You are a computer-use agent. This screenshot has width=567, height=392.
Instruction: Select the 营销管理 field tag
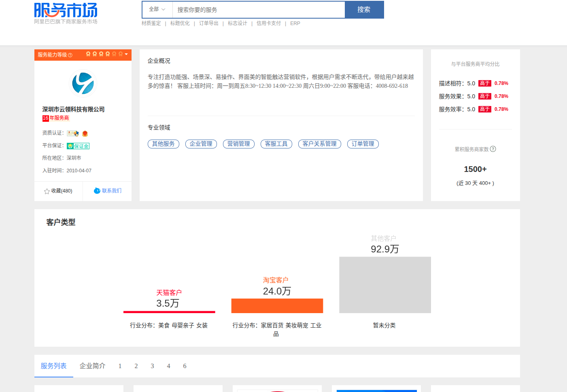(239, 144)
